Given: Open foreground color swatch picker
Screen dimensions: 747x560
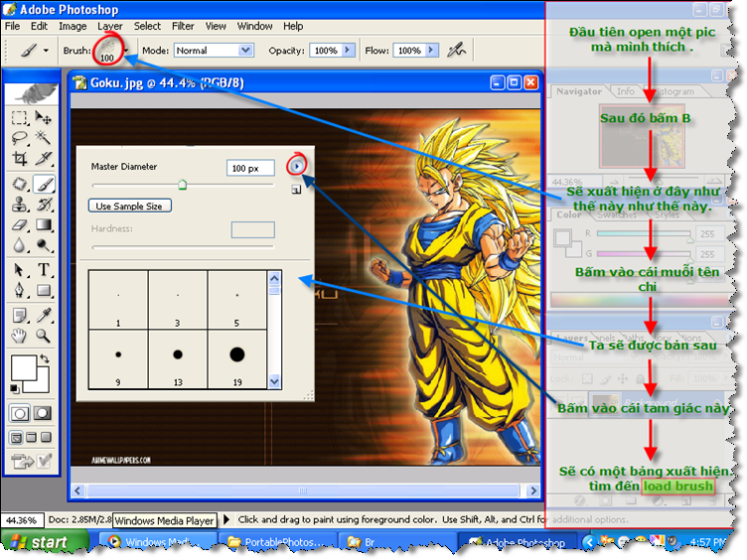Looking at the screenshot, I should pos(24,367).
